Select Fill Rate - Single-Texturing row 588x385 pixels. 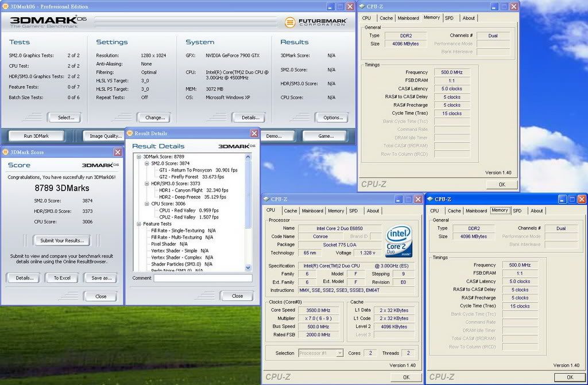183,231
